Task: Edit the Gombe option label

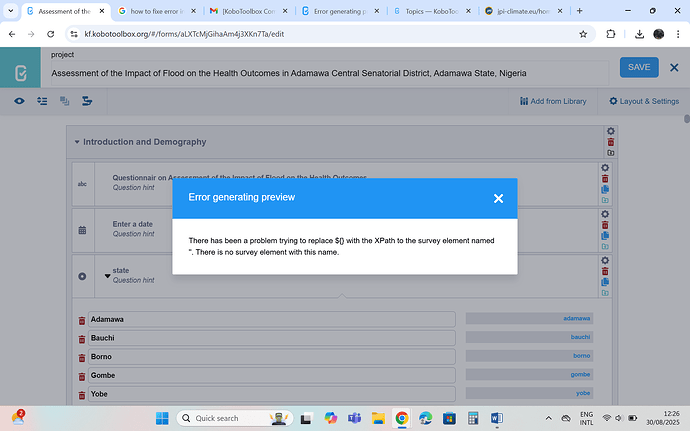Action: (x=272, y=376)
